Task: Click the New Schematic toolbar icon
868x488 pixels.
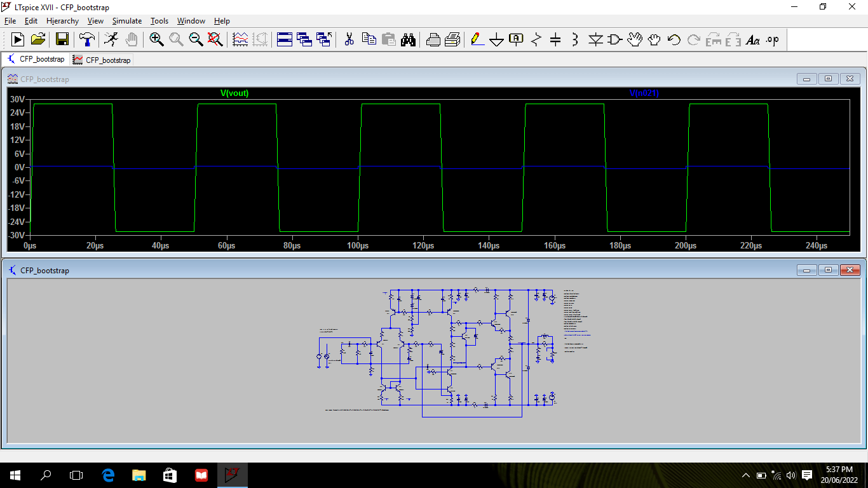Action: [18, 39]
